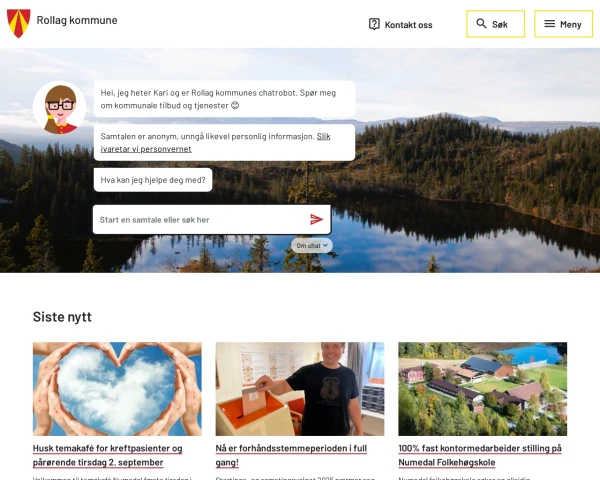Screen dimensions: 600x480
Task: Open the Meny navigation menu
Action: coord(563,24)
